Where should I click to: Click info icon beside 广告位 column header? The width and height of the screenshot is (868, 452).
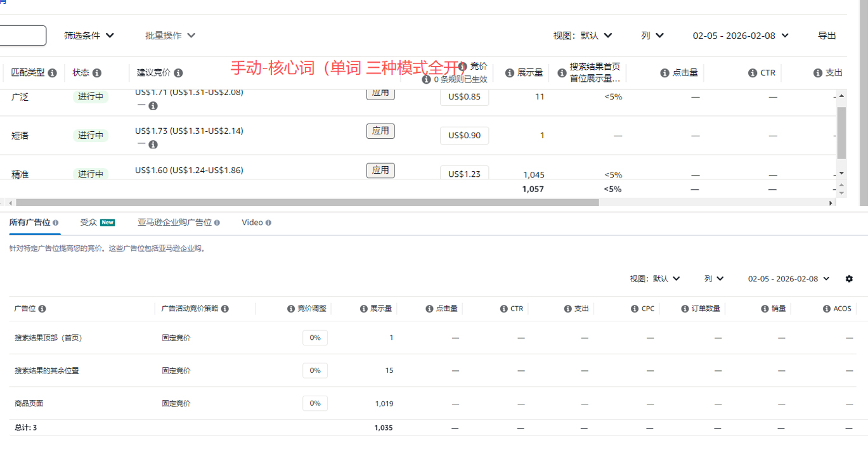click(42, 309)
